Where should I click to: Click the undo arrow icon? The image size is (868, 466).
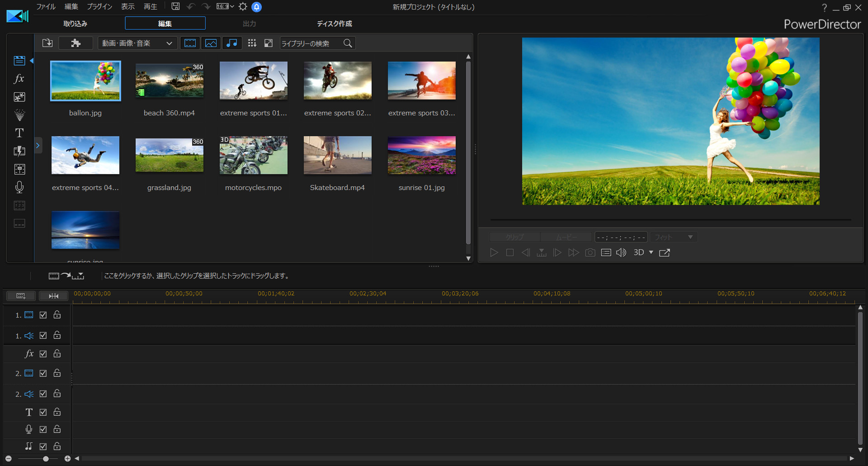[191, 6]
